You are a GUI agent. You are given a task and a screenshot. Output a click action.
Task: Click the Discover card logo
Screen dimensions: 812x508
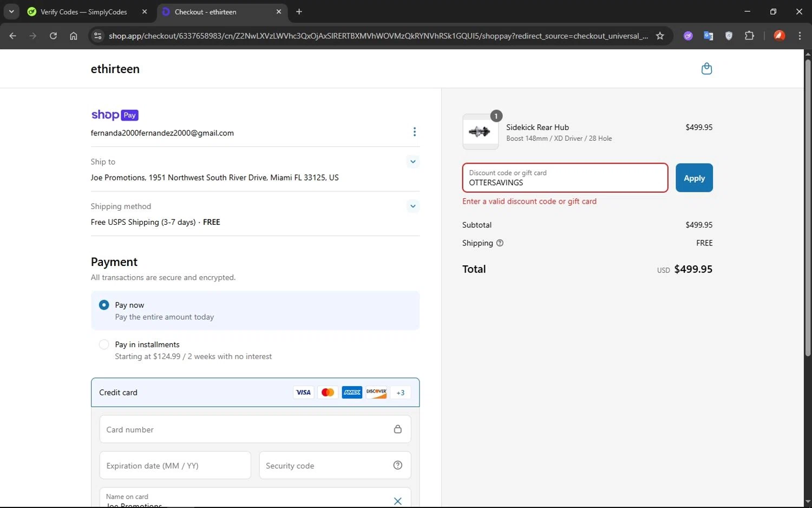[376, 393]
